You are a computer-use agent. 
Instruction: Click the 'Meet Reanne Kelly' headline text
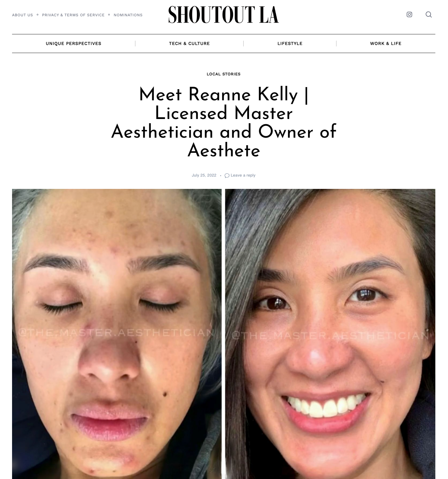click(x=219, y=94)
